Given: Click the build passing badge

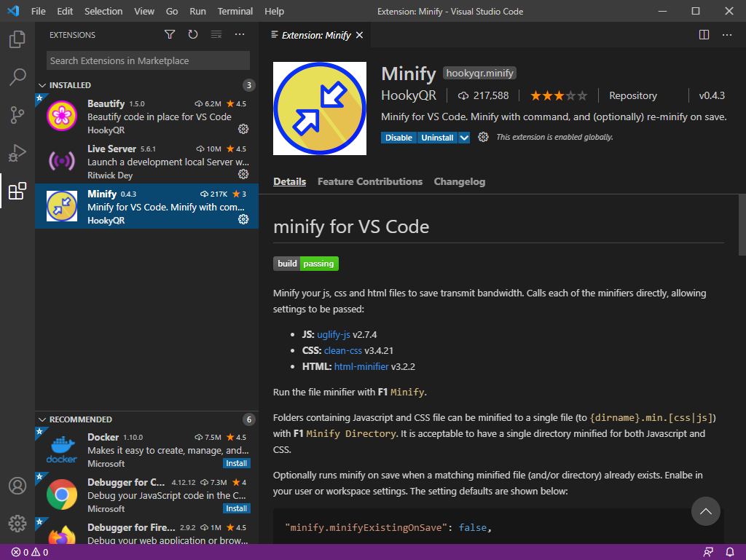Looking at the screenshot, I should [x=306, y=264].
